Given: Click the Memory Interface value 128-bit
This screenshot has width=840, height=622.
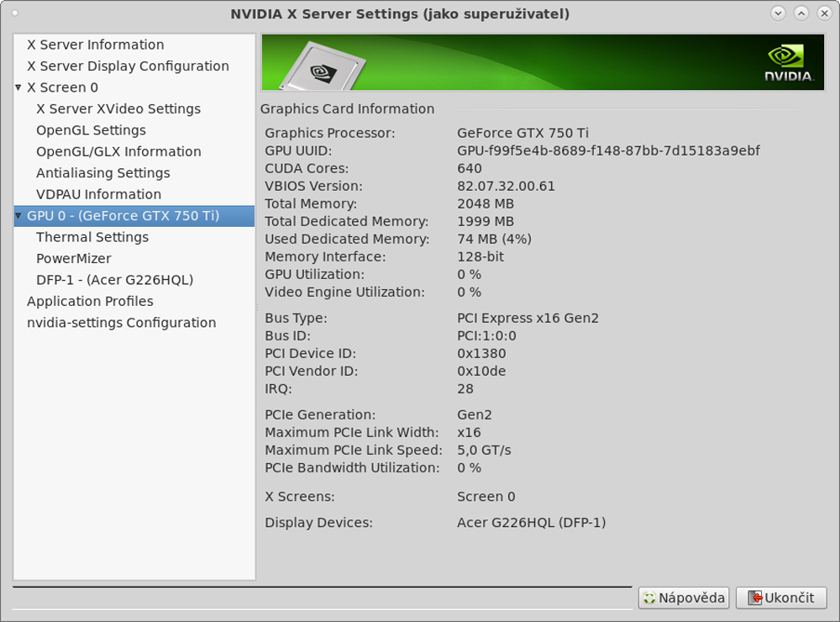Looking at the screenshot, I should click(480, 257).
